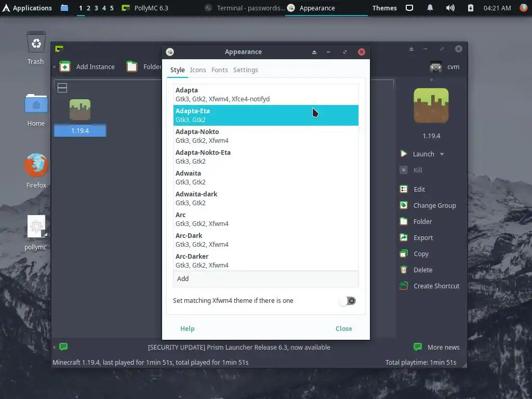Click the news chat icon at bottom left

tap(63, 347)
